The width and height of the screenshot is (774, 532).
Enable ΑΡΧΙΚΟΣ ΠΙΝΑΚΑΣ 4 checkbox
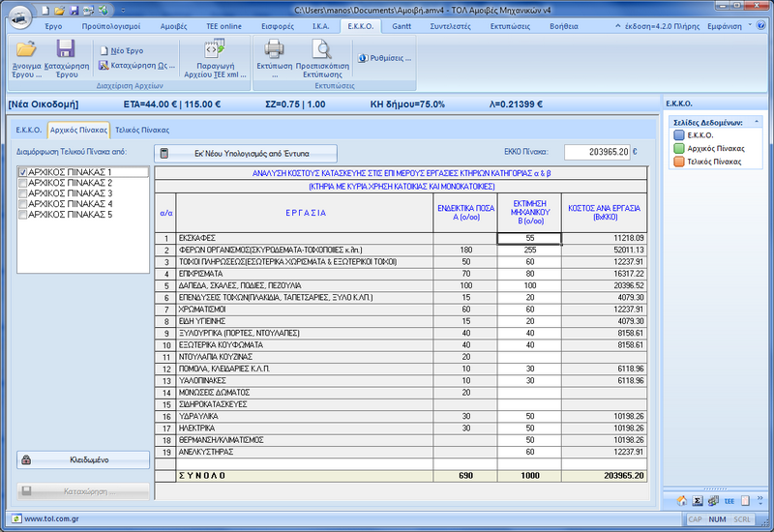22,204
